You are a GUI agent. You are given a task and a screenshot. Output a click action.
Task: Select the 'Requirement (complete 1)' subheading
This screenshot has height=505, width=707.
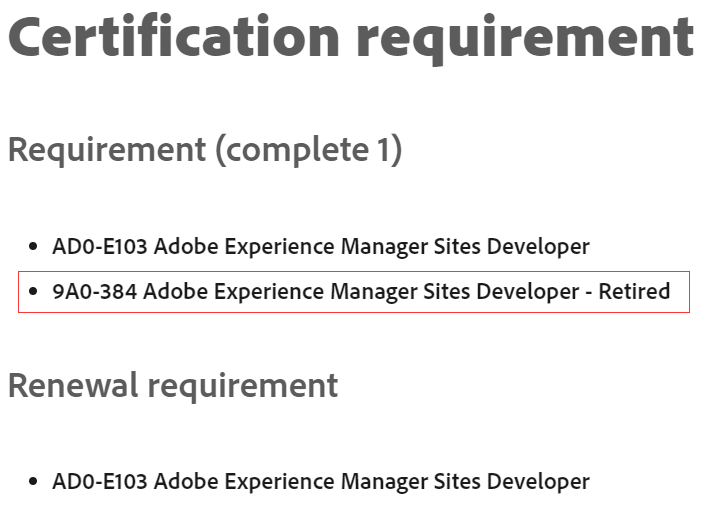(x=205, y=151)
